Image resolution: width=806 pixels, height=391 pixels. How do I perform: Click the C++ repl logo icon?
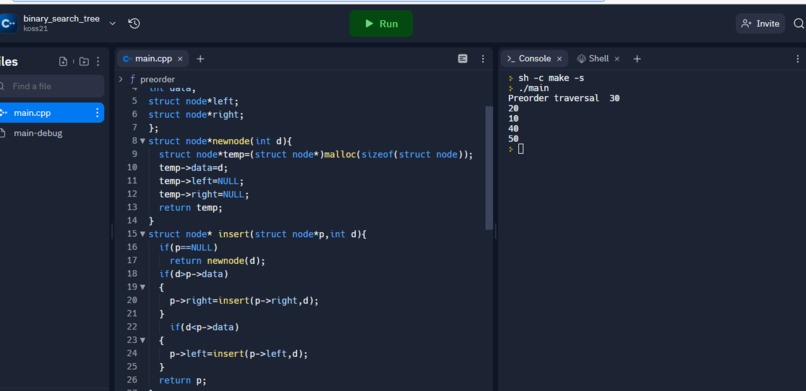coord(8,24)
